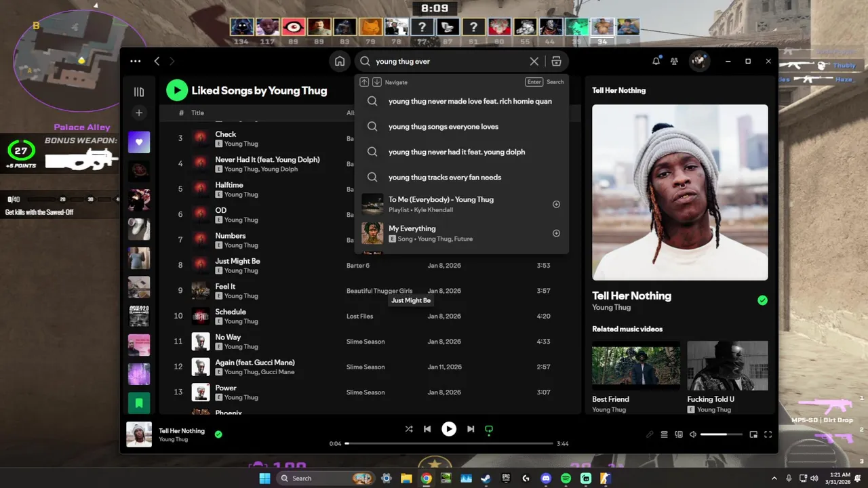
Task: Open Steam from the taskbar
Action: 486,478
